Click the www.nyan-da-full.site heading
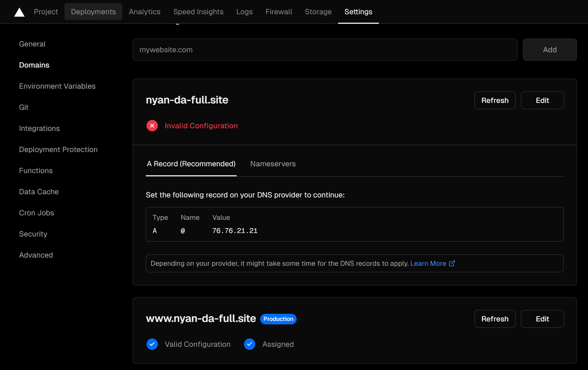This screenshot has height=370, width=588. click(x=201, y=318)
